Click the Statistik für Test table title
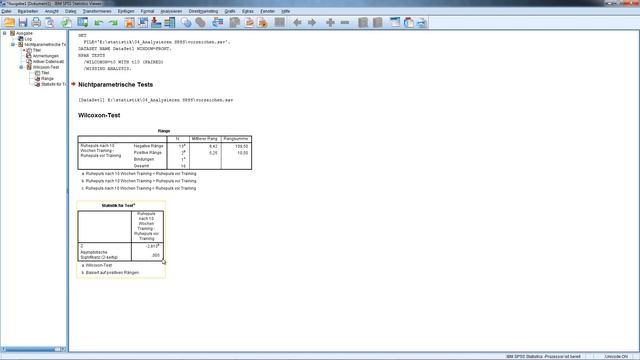Viewport: 640px width, 360px height. click(118, 206)
